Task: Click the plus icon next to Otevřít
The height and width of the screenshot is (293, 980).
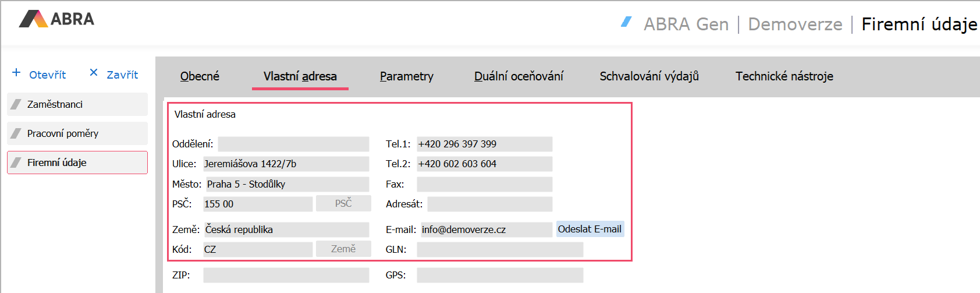Action: (16, 73)
